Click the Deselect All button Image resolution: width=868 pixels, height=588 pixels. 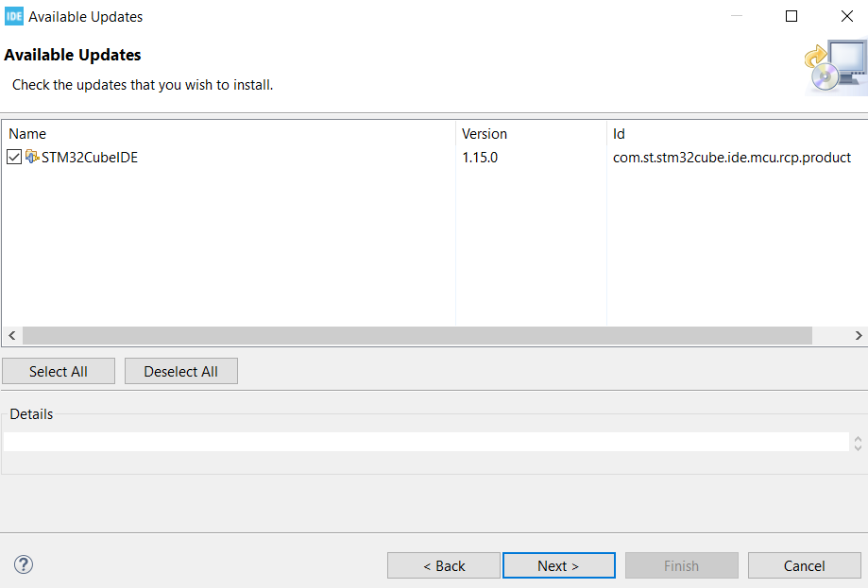pos(181,371)
